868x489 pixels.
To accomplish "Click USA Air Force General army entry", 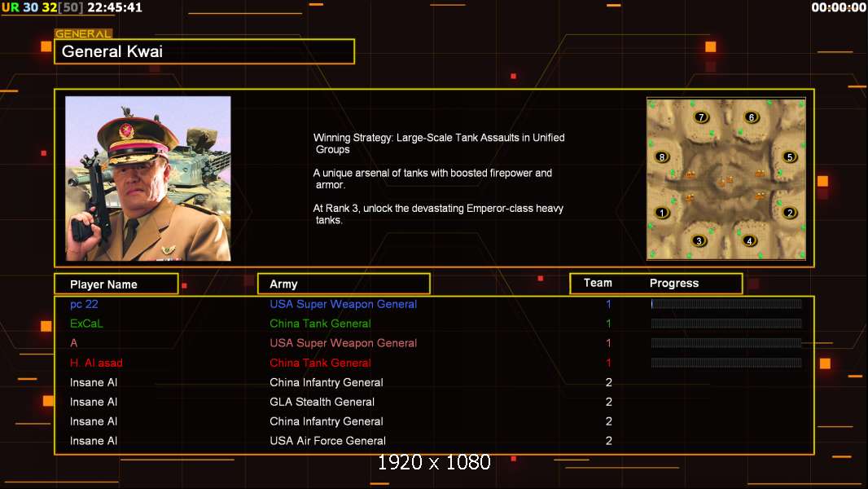I will [x=327, y=441].
